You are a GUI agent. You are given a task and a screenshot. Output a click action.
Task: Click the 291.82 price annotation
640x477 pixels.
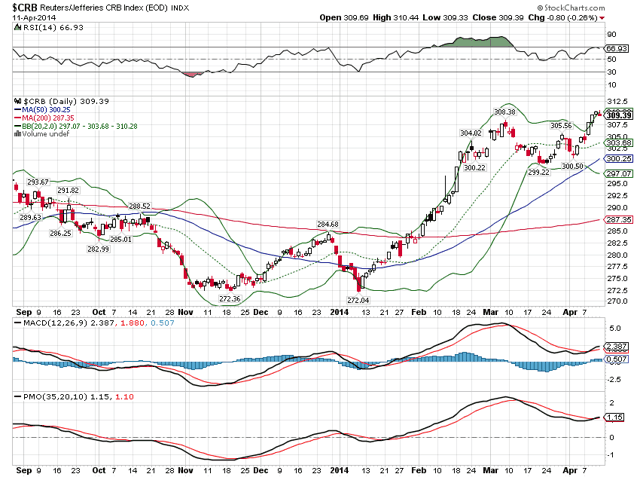point(68,190)
